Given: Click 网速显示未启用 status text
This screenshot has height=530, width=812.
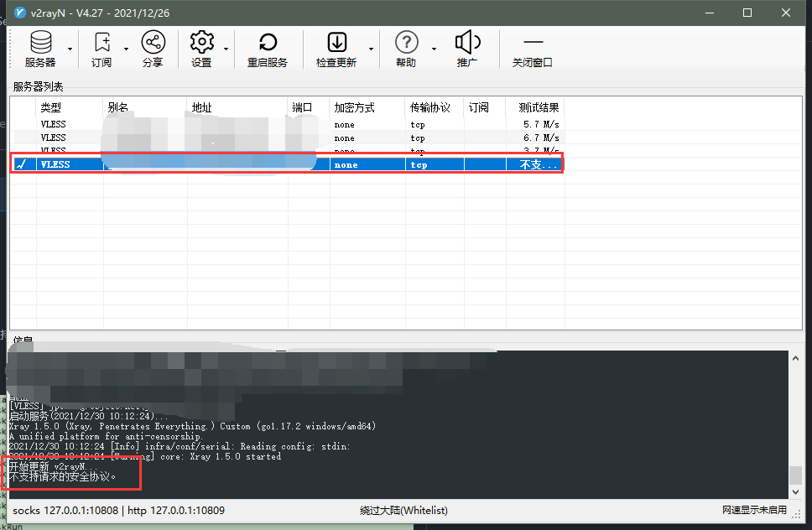Looking at the screenshot, I should (754, 511).
